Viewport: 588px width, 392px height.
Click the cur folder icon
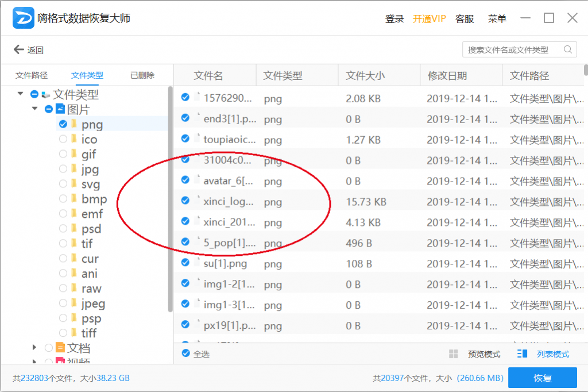click(x=74, y=258)
